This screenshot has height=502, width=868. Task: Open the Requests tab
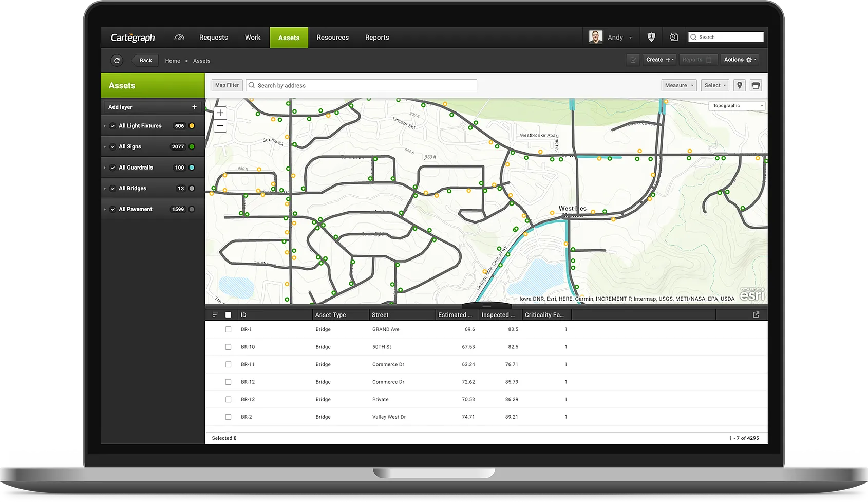click(213, 38)
